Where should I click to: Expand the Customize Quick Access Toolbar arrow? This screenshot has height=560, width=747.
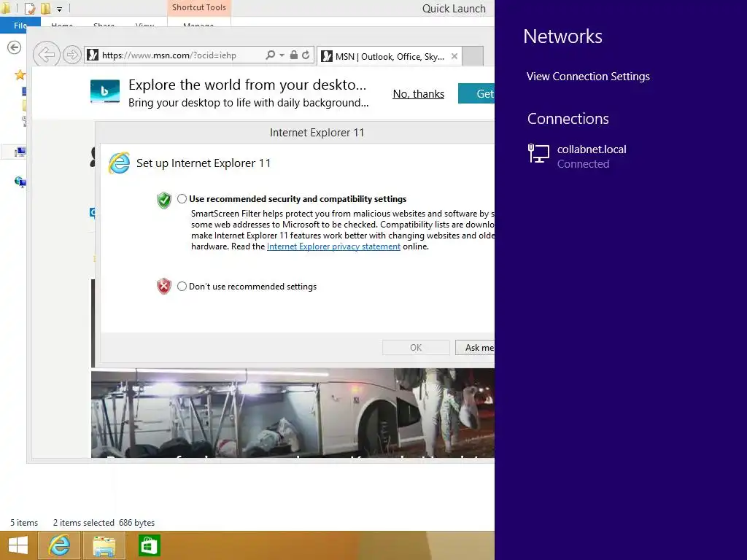click(x=60, y=9)
